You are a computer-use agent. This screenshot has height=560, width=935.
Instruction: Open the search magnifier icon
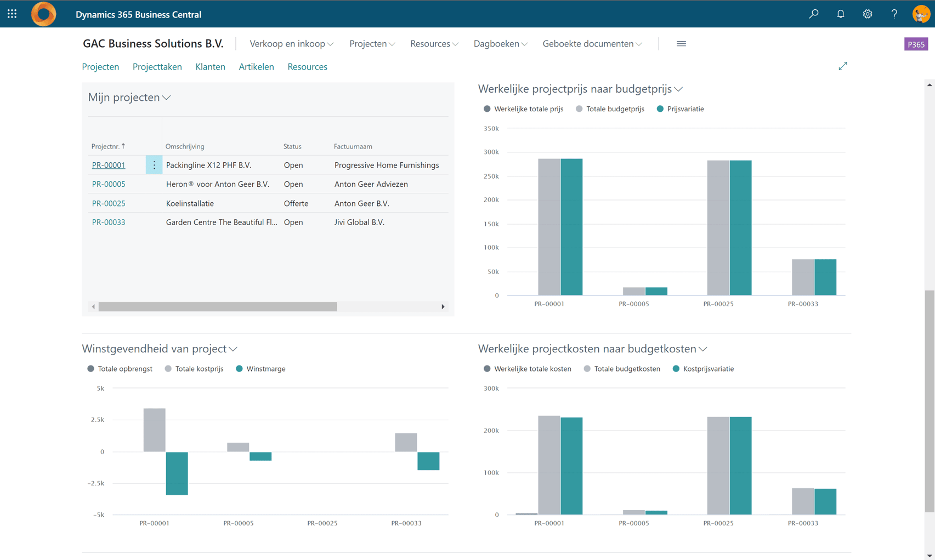[x=814, y=14]
